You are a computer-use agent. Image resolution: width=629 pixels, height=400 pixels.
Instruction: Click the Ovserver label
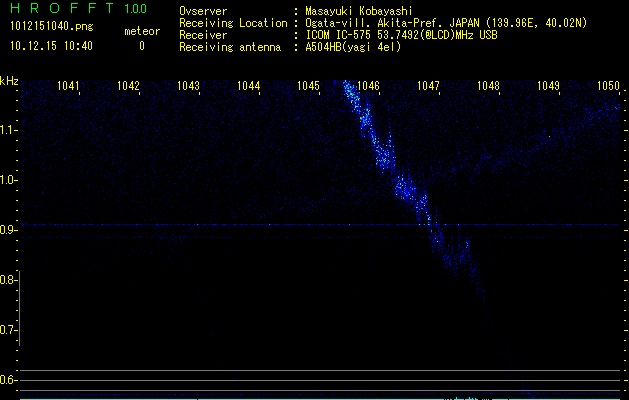pos(203,11)
